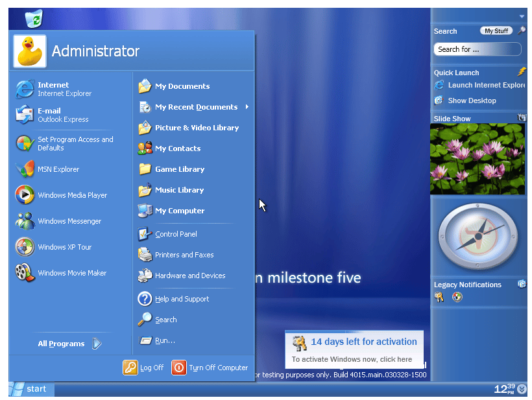Click the sidebar Search for field
Image resolution: width=532 pixels, height=400 pixels.
[477, 49]
